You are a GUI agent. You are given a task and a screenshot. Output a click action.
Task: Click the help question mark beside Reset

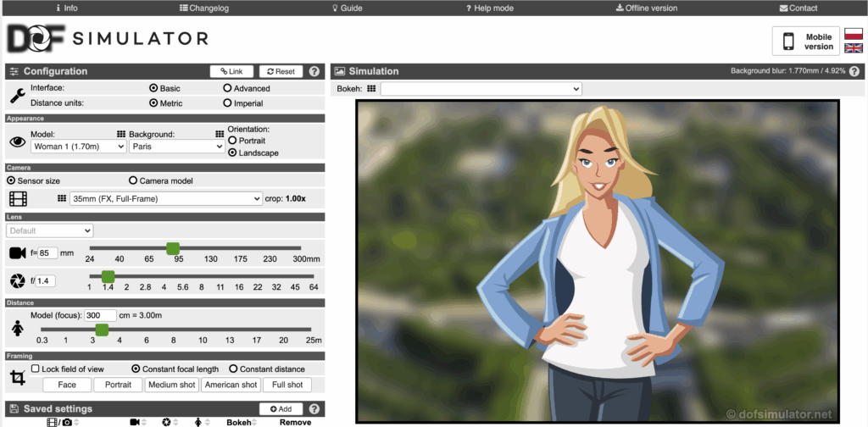pos(314,72)
